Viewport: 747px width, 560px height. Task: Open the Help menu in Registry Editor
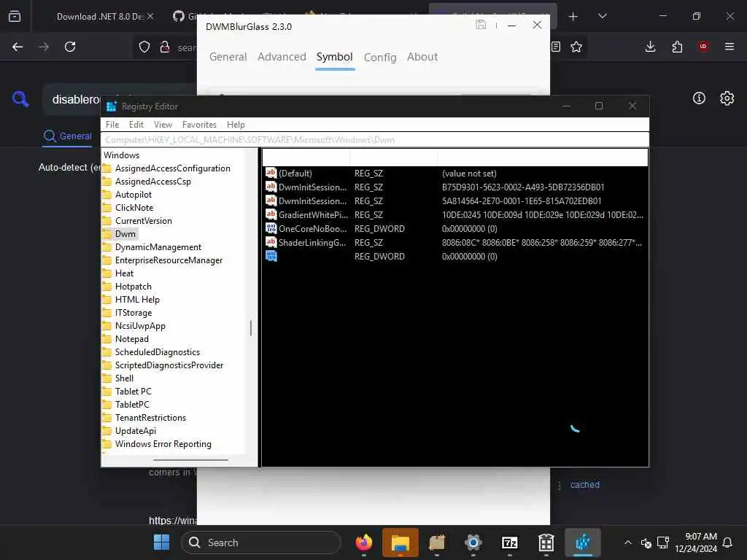(x=236, y=125)
